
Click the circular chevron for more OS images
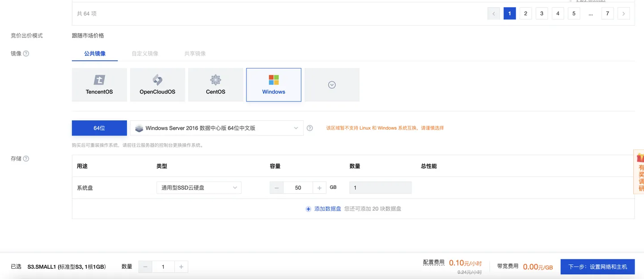pos(331,85)
